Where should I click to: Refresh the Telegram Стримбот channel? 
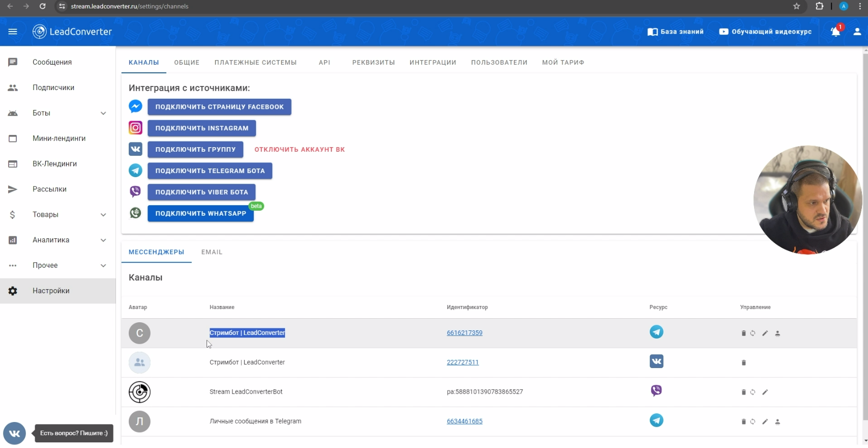click(x=753, y=333)
